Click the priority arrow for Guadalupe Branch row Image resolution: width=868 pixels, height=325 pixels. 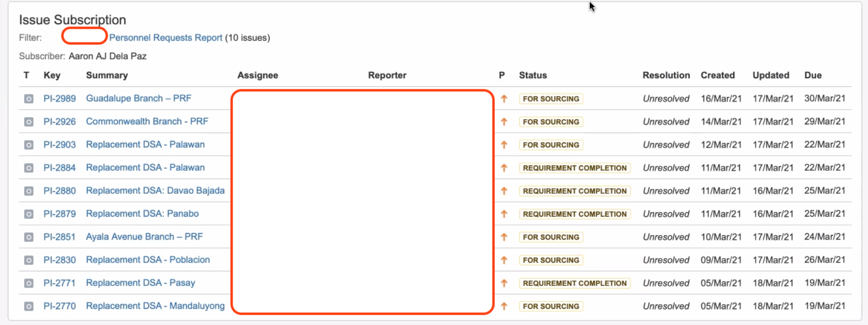pos(504,99)
